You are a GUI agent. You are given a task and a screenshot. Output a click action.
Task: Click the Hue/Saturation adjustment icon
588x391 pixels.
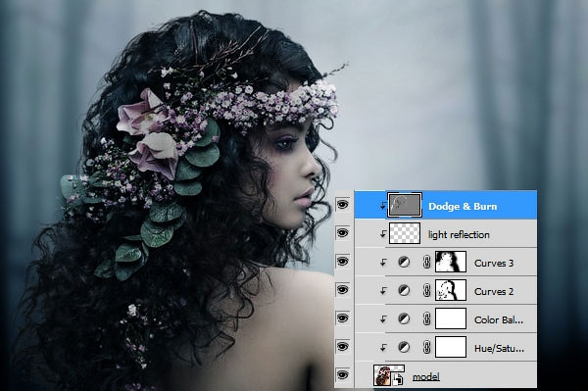pyautogui.click(x=404, y=347)
